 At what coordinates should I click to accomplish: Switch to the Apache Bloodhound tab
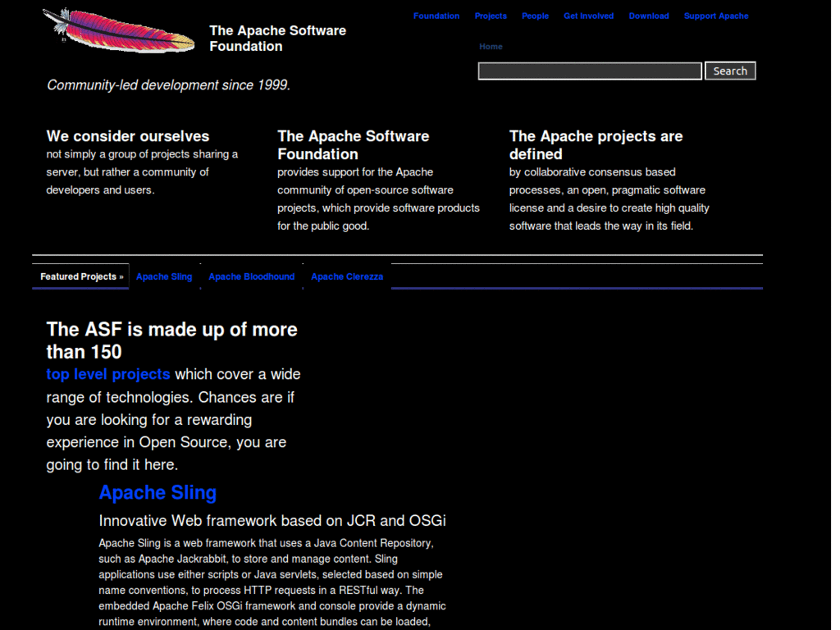click(x=251, y=276)
